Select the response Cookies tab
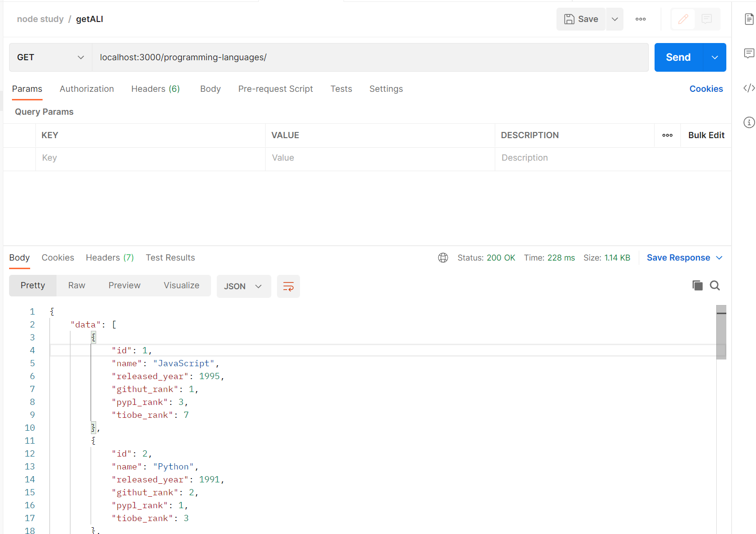 pos(58,258)
